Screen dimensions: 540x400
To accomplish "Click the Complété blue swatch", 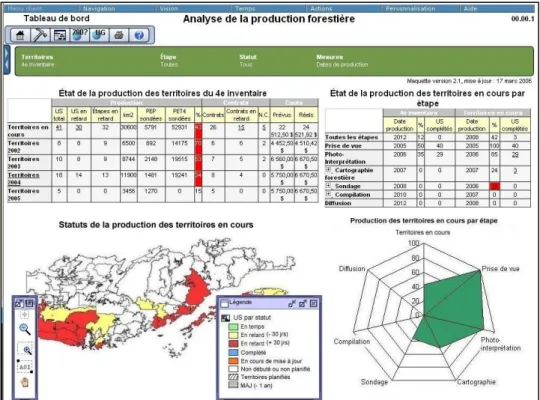I will 233,352.
